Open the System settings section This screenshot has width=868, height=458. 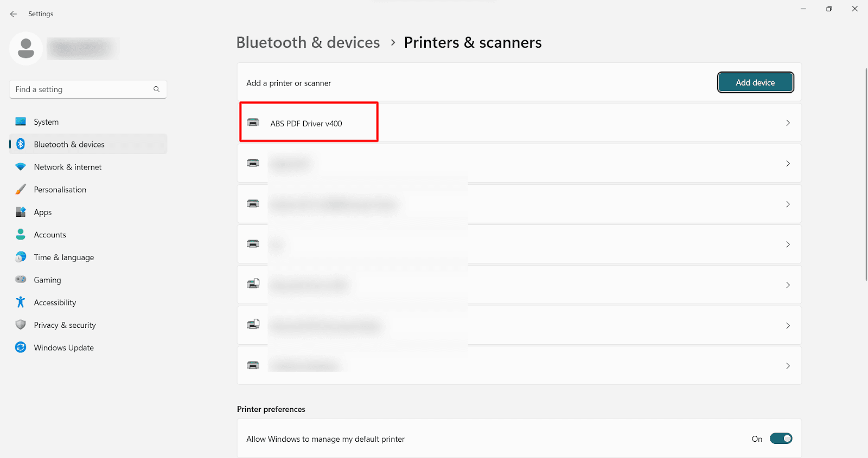pyautogui.click(x=46, y=122)
